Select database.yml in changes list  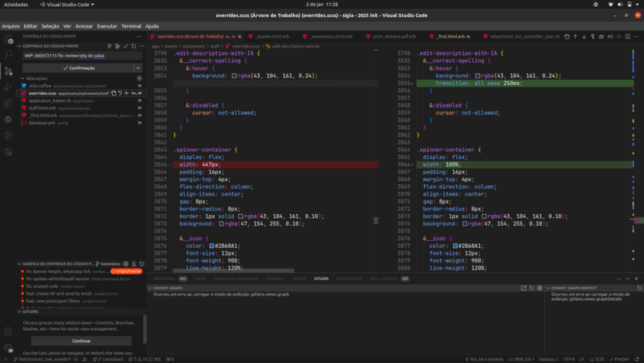click(81, 123)
